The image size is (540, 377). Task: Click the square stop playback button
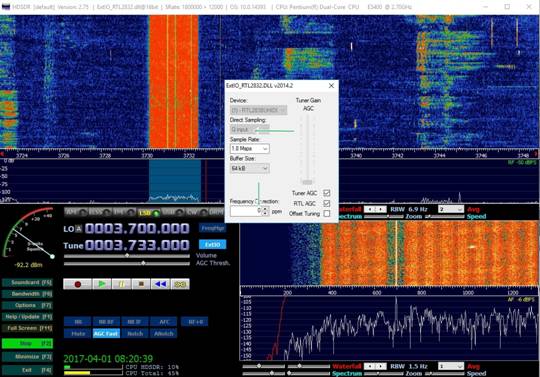(141, 284)
